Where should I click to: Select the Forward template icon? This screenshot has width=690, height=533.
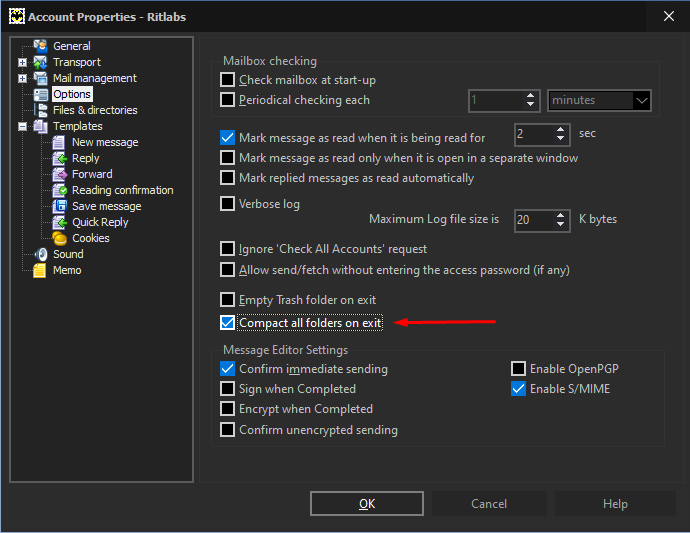point(59,174)
